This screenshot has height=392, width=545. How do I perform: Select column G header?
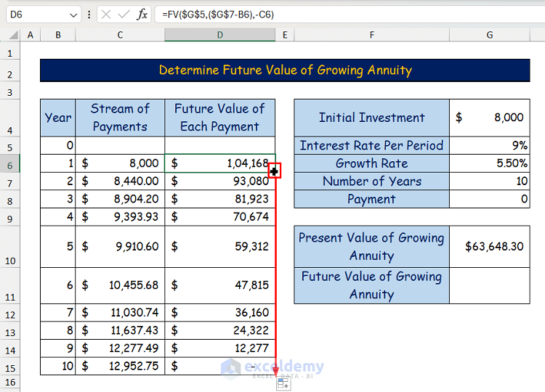click(x=490, y=35)
